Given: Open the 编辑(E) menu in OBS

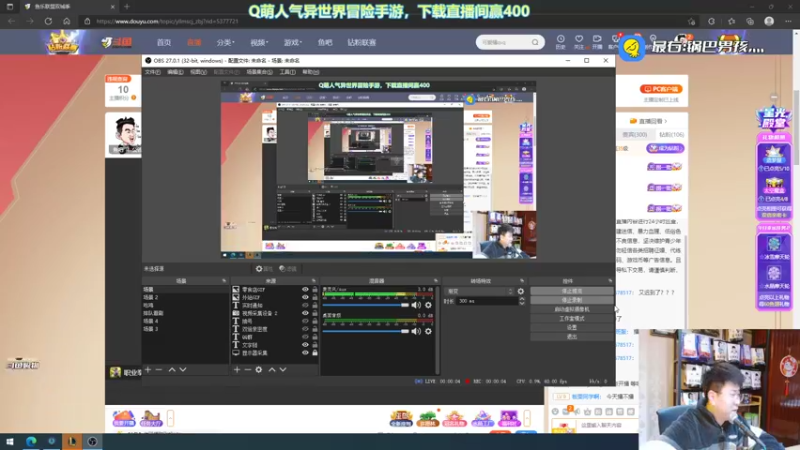Looking at the screenshot, I should pos(175,72).
